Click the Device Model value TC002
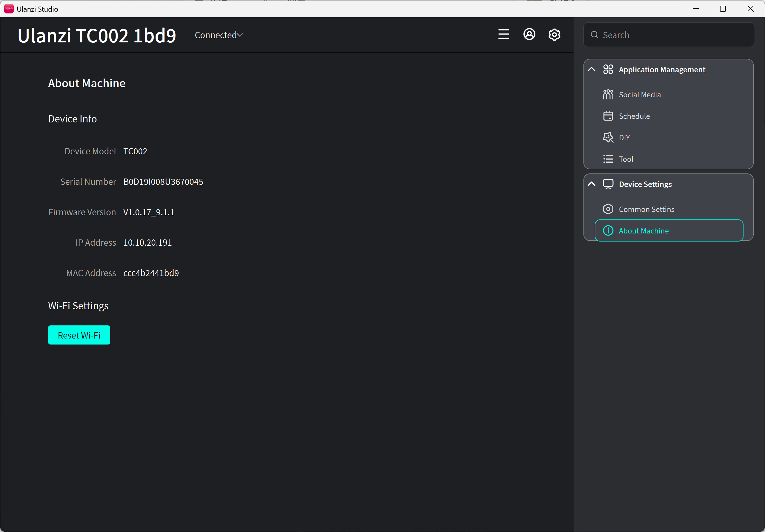The width and height of the screenshot is (765, 532). (135, 151)
